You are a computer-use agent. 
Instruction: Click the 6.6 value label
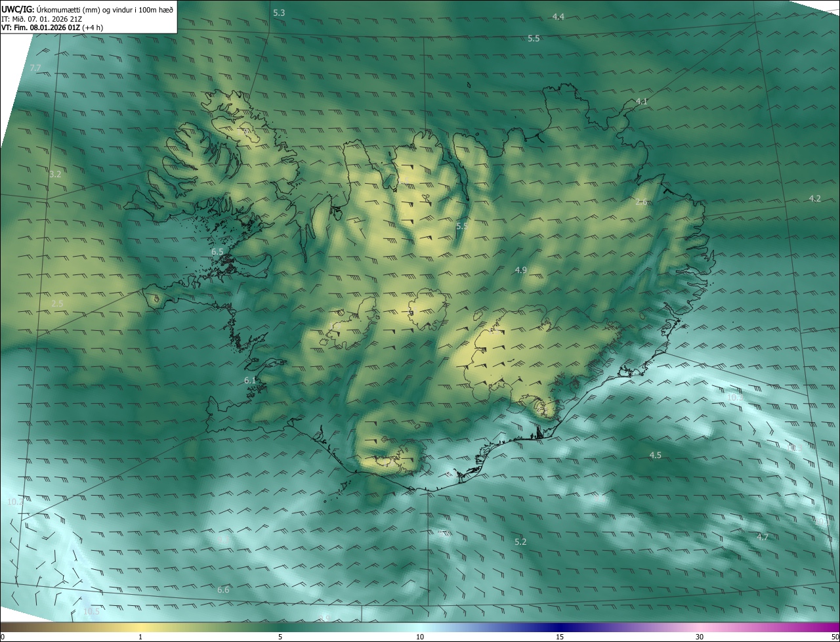[x=223, y=589]
